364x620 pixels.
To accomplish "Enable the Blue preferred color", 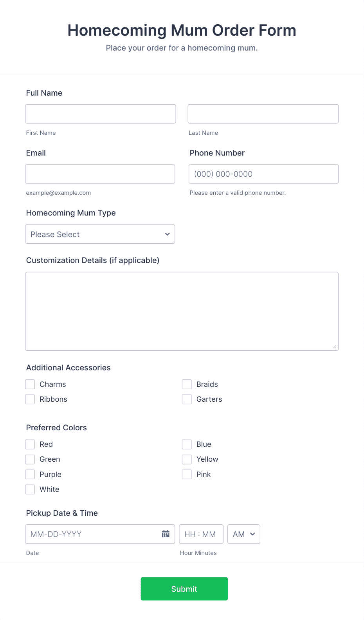I will (187, 444).
